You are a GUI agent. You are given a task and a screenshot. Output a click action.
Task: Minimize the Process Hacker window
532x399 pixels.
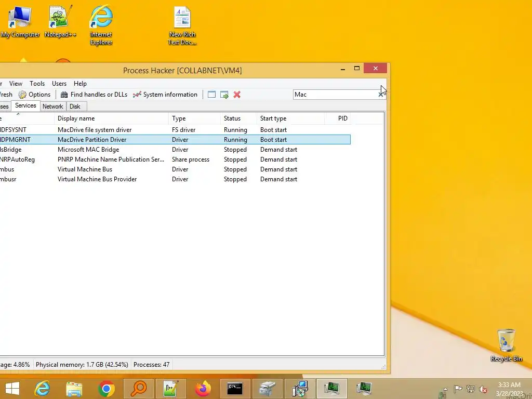[343, 69]
